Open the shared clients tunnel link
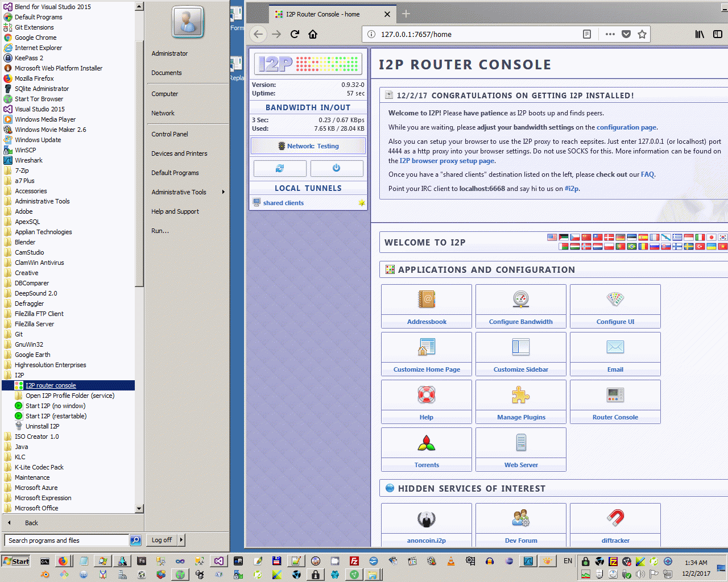Screen dimensions: 728x582 (283, 203)
